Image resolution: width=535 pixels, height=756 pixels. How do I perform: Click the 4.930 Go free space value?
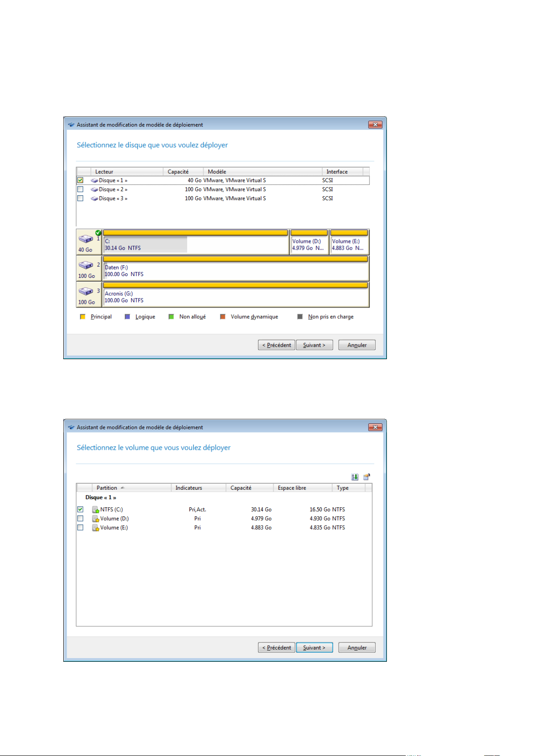[x=320, y=519]
